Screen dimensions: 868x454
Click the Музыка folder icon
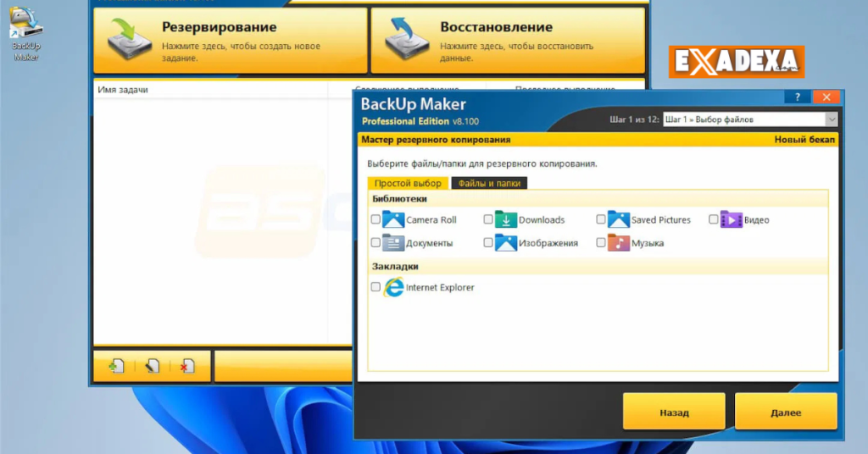click(x=618, y=243)
